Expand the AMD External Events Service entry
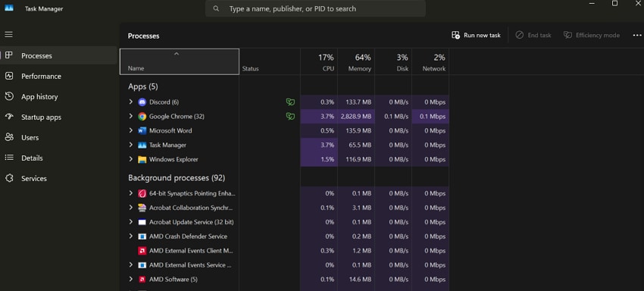Image resolution: width=644 pixels, height=291 pixels. click(130, 264)
